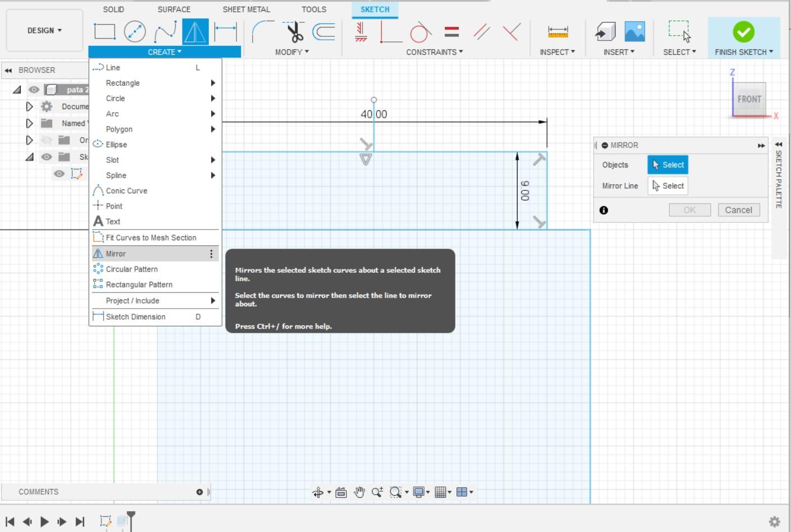This screenshot has height=532, width=791.
Task: Collapse the Sketches folder node
Action: (x=29, y=157)
